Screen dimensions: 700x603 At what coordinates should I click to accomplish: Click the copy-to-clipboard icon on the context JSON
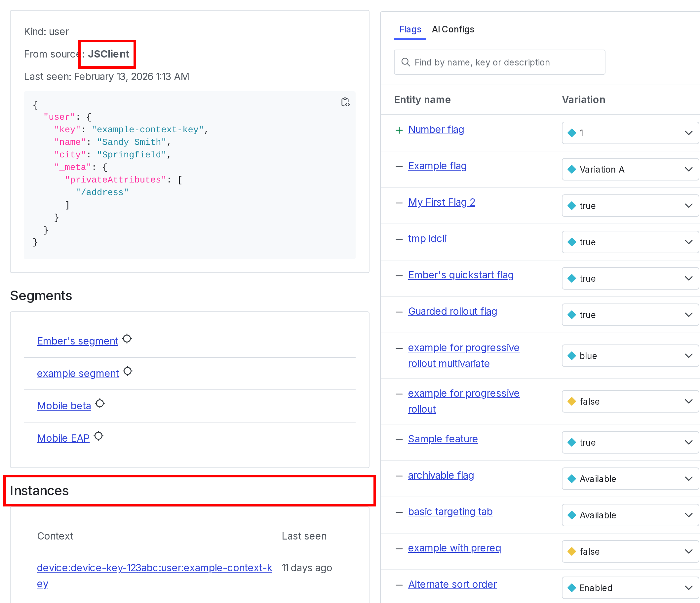[x=346, y=102]
